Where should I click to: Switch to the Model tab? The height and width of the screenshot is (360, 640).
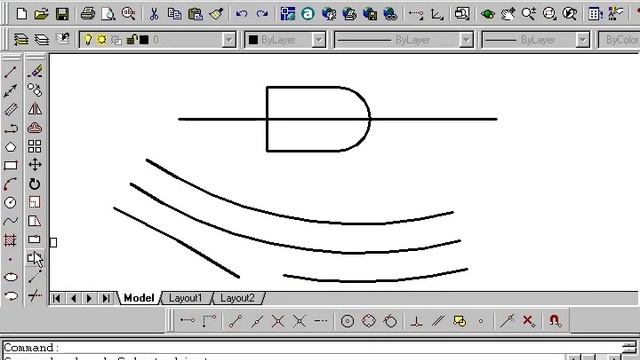139,298
